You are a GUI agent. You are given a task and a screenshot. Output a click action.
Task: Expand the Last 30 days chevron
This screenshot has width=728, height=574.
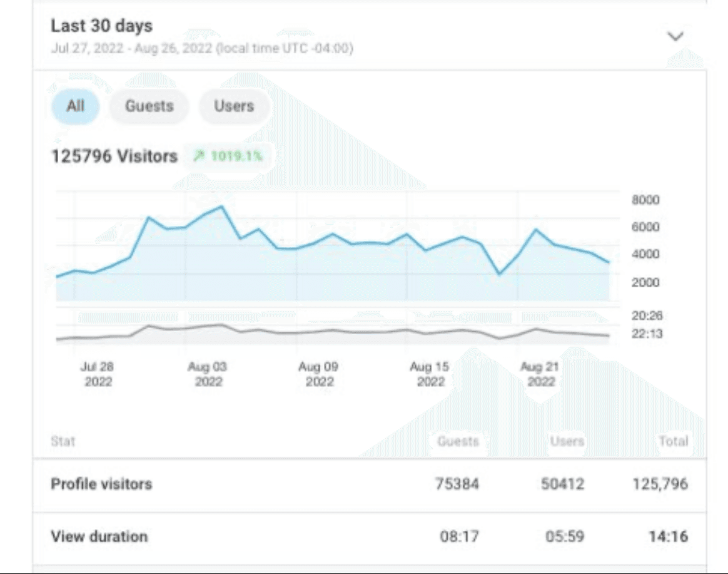tap(675, 36)
